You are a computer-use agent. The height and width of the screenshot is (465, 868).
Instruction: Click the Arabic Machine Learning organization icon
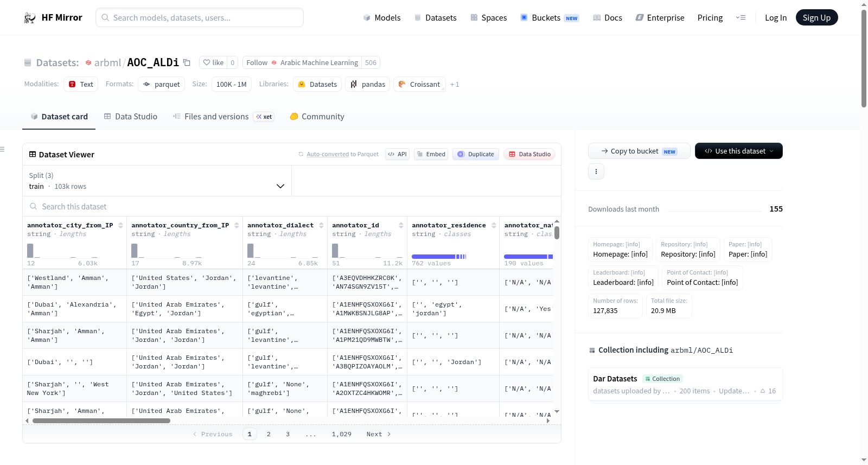click(x=274, y=63)
